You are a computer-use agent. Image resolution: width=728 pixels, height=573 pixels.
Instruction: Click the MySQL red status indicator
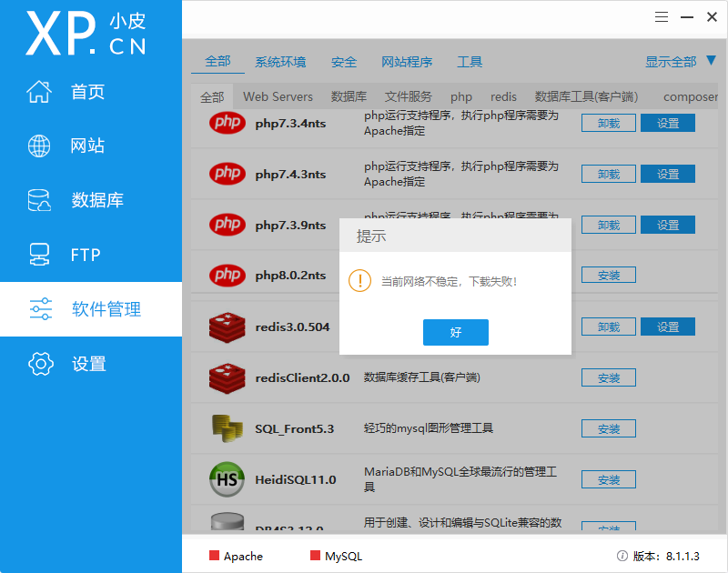[315, 556]
